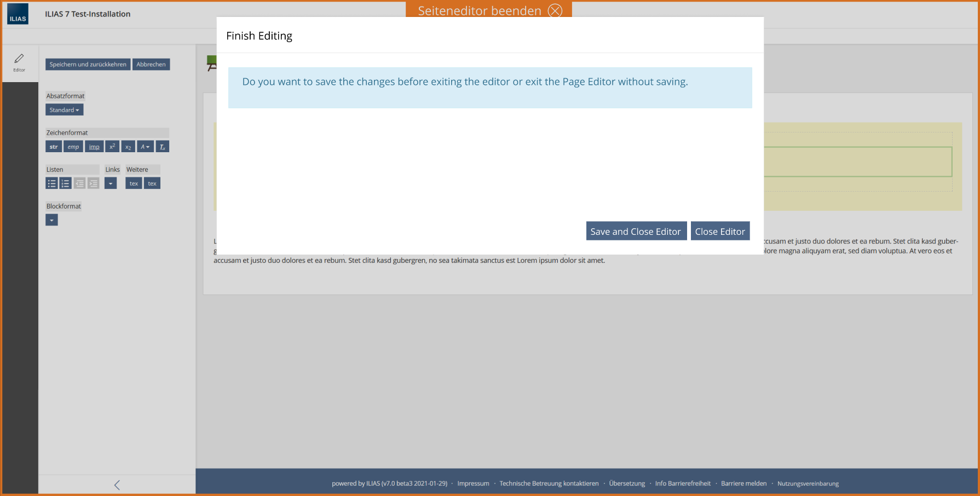
Task: Click the ILIAS 7 Test-Installation title
Action: click(88, 14)
